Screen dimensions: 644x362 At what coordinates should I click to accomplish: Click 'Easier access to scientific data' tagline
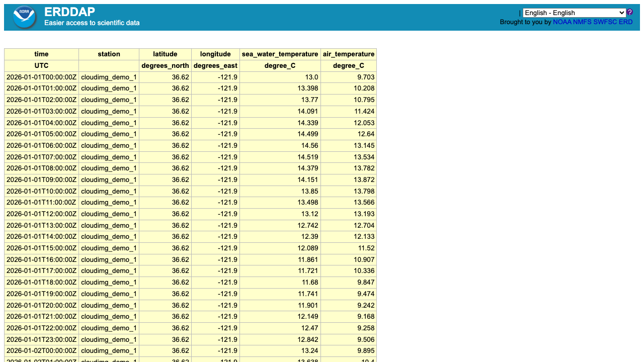[x=92, y=23]
